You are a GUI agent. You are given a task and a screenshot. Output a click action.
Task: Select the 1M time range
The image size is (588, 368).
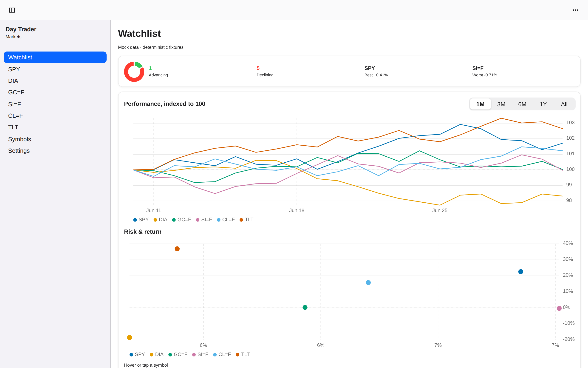click(x=480, y=104)
